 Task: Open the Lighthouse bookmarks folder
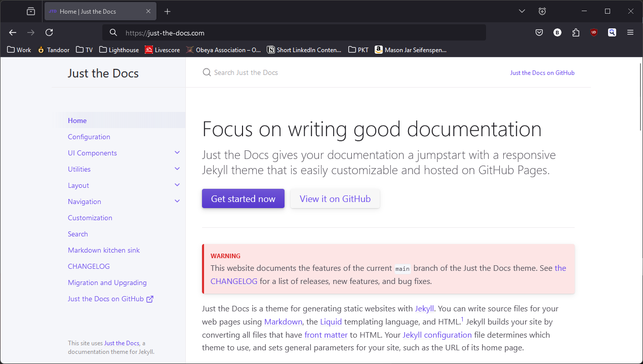coord(119,50)
